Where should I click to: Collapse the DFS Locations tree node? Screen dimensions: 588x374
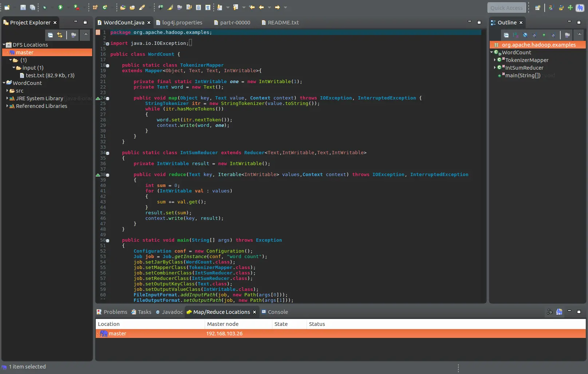[x=4, y=45]
